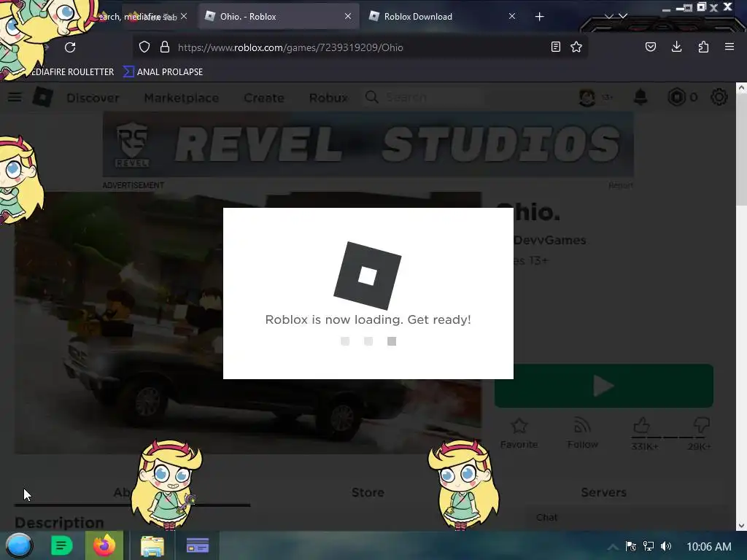Open the tracking protection shield icon
Viewport: 747px width, 560px height.
point(144,47)
